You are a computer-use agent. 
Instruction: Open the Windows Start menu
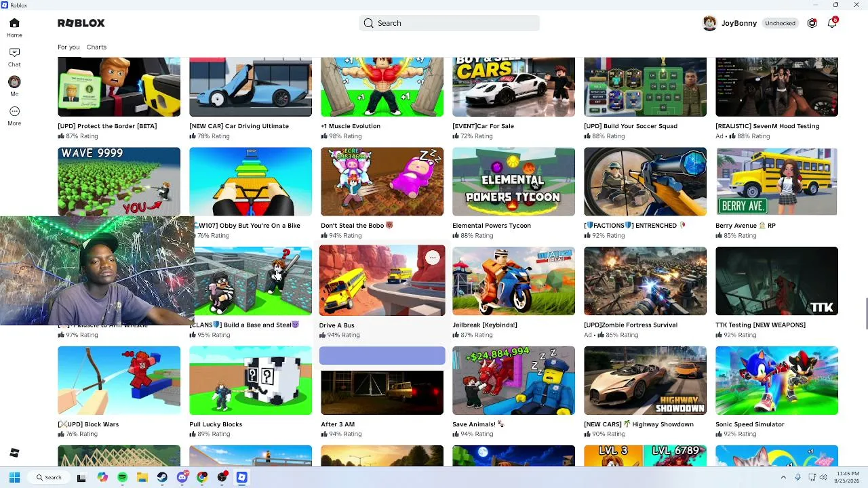pos(14,477)
